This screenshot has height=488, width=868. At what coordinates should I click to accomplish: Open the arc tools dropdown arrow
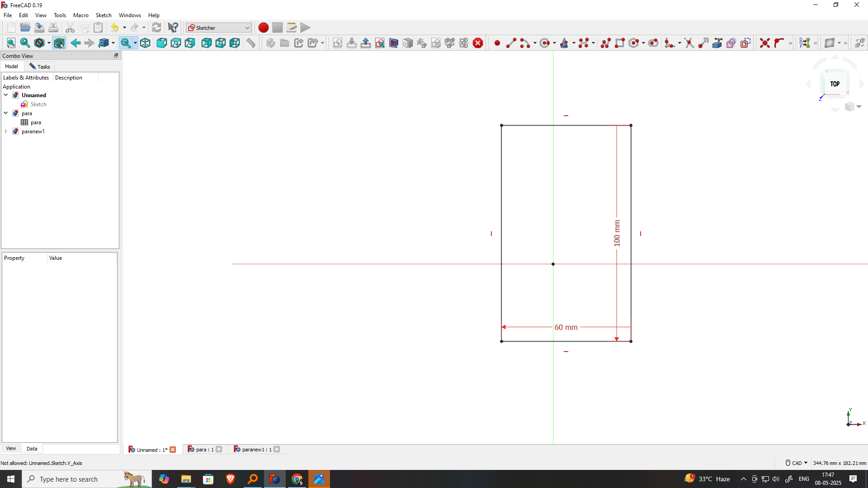click(x=535, y=43)
